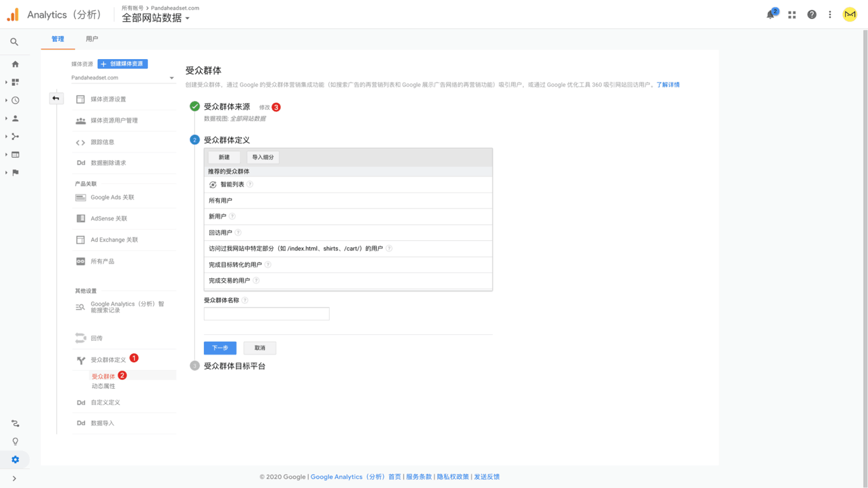Screen dimensions: 868x488
Task: Expand the left sidebar with bottom chevron
Action: [14, 478]
